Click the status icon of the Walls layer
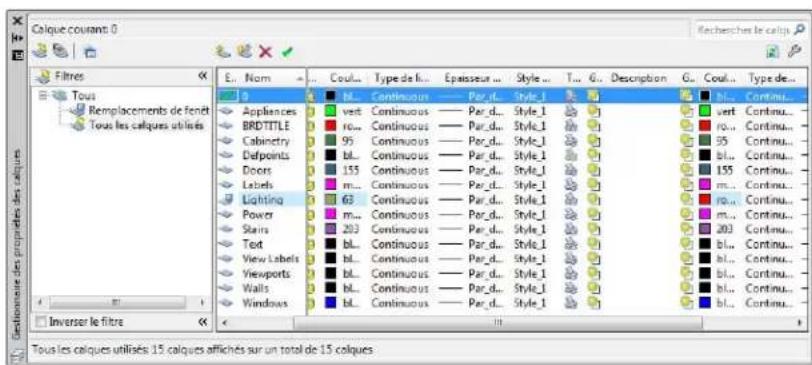This screenshot has width=812, height=365. (227, 288)
